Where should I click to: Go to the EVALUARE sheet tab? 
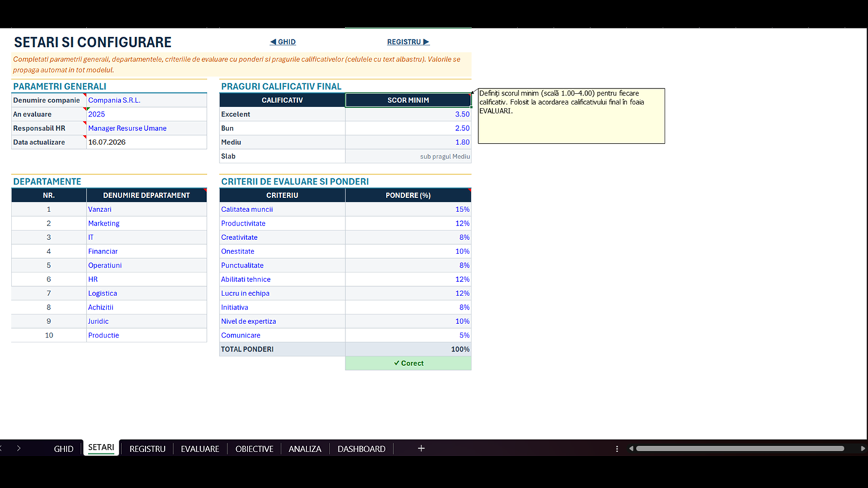click(x=200, y=449)
